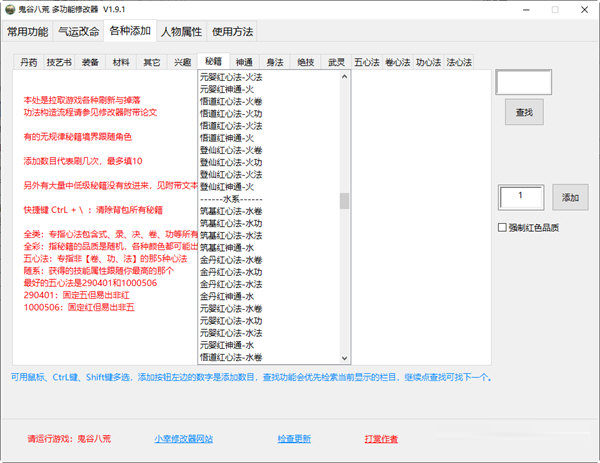Click the scrollbar down arrow in the list

click(x=344, y=356)
